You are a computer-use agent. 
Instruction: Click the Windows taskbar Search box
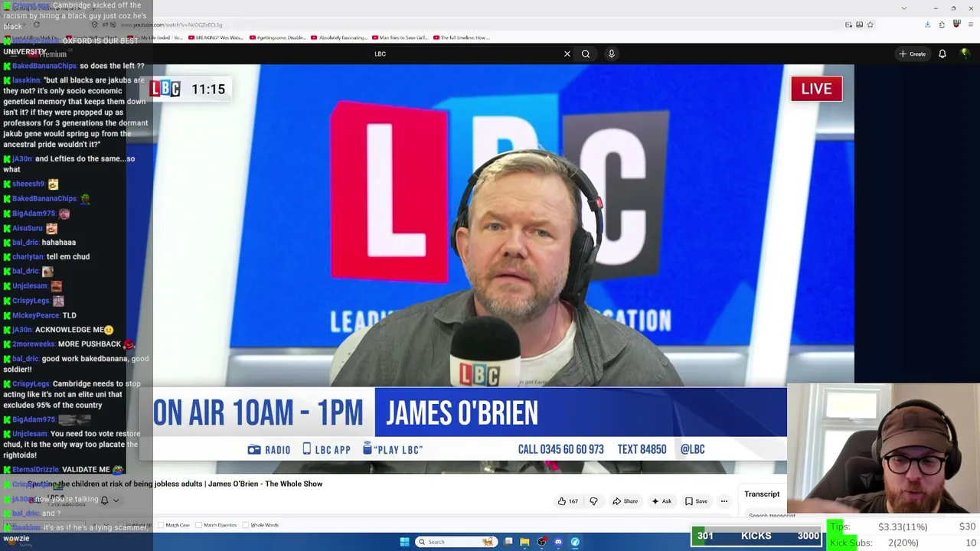455,542
